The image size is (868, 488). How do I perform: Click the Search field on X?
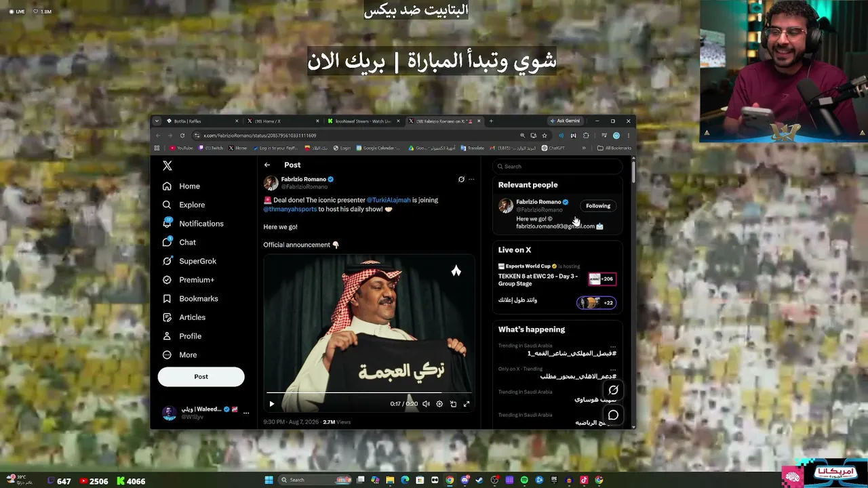[x=557, y=166]
